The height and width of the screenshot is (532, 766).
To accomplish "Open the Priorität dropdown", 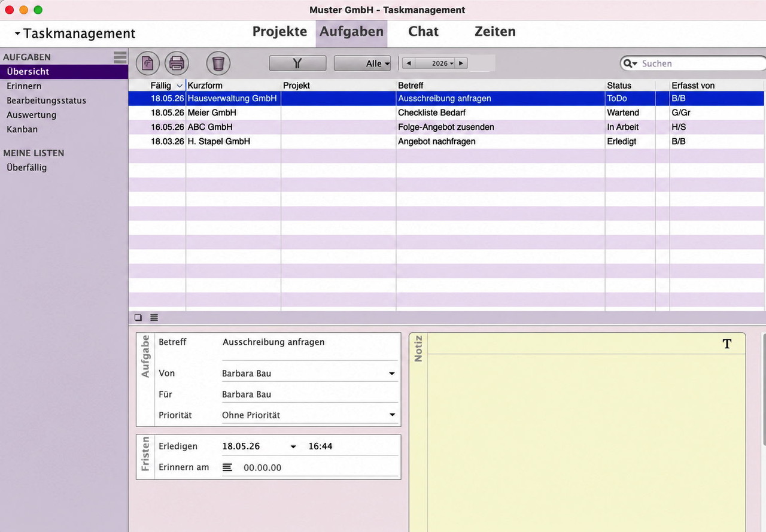I will pos(392,415).
